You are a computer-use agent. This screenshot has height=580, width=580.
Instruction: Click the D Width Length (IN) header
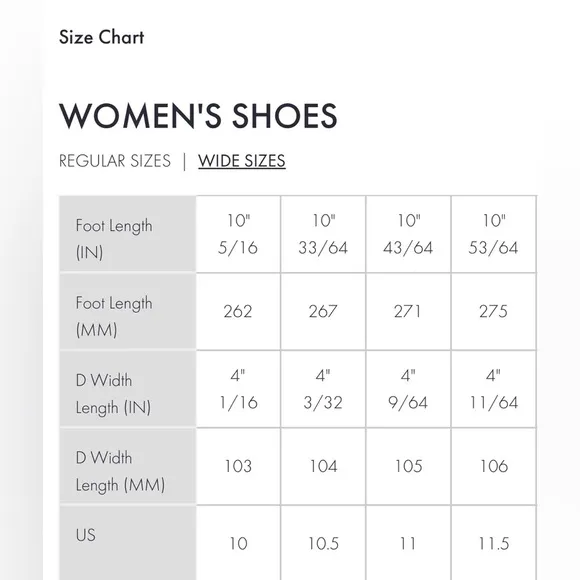point(128,389)
